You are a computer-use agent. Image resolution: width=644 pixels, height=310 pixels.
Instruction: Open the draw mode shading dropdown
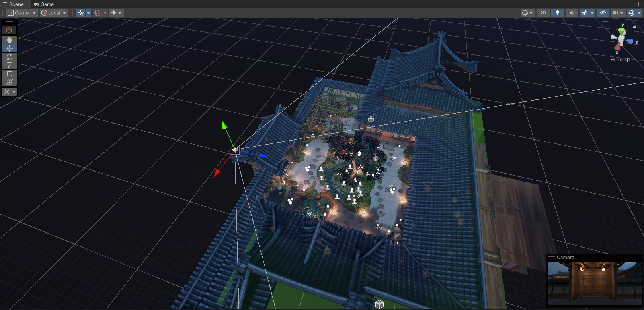(527, 13)
